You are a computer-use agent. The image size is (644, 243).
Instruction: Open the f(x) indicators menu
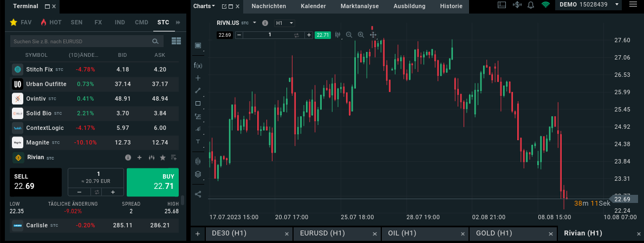click(198, 65)
